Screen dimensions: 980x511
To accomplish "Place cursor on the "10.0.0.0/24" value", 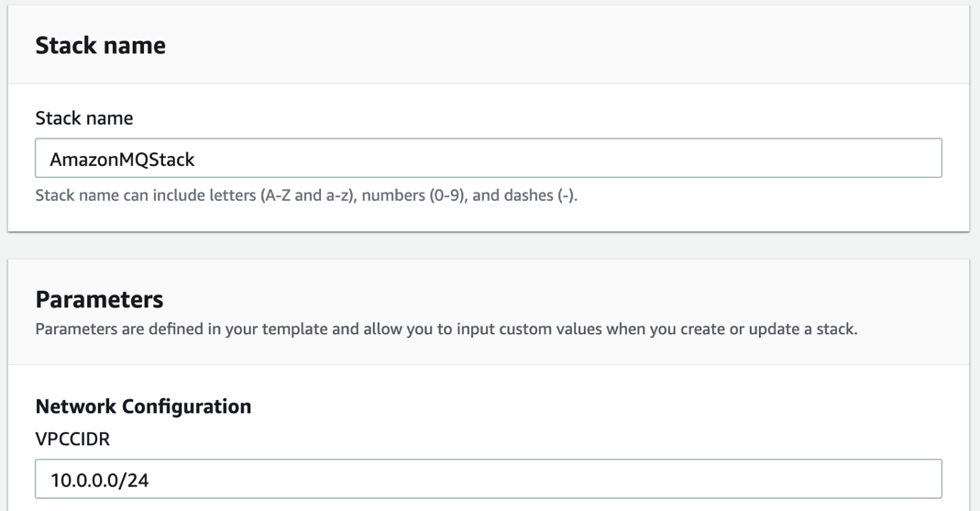I will 99,480.
